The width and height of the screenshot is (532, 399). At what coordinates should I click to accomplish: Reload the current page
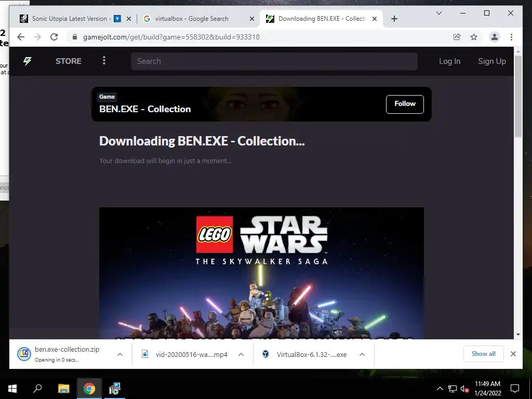tap(54, 37)
